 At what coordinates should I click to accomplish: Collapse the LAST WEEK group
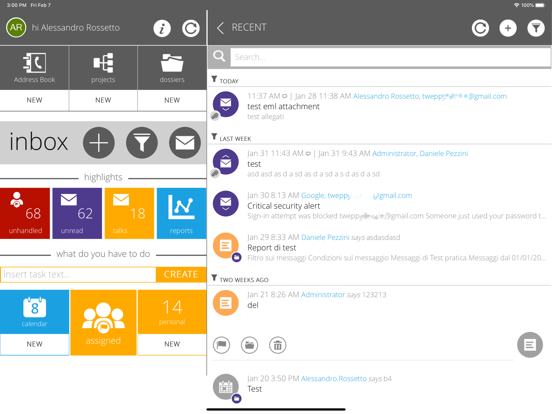point(214,137)
